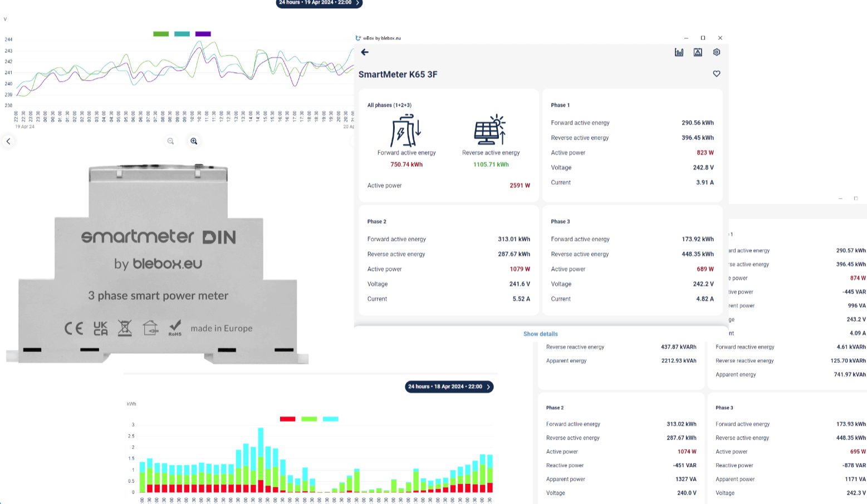Click the Reverse active energy solar icon
This screenshot has width=867, height=504.
[x=490, y=131]
